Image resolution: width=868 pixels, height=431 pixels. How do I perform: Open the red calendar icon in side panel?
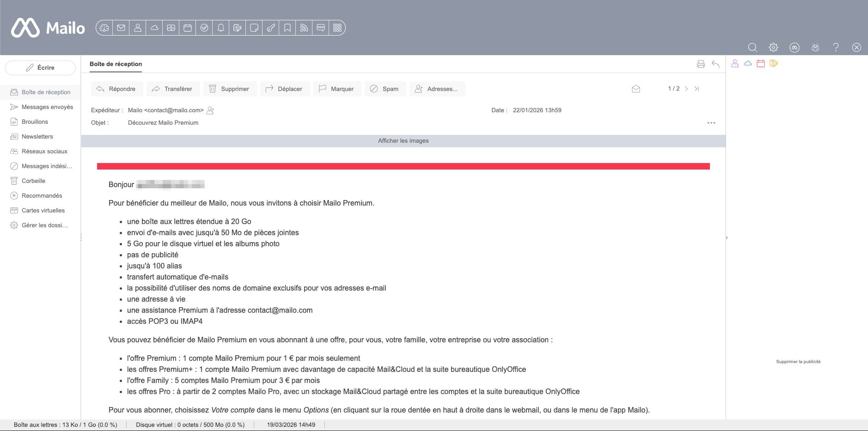tap(761, 64)
